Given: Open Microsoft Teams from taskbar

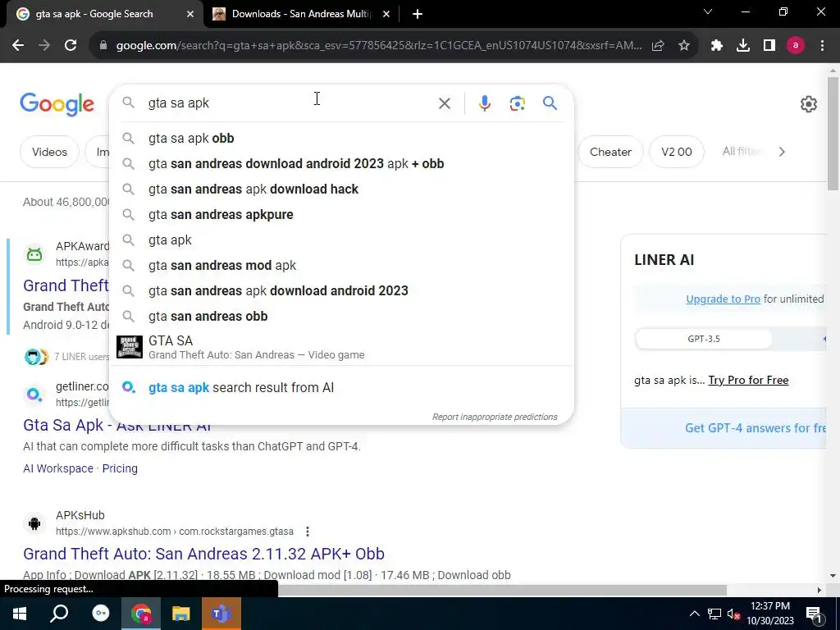Looking at the screenshot, I should tap(221, 614).
